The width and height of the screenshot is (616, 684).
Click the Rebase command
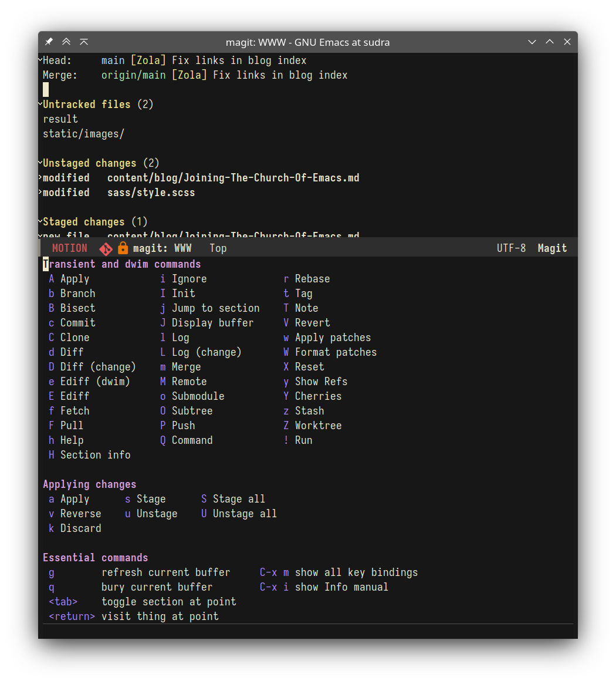[x=312, y=279]
